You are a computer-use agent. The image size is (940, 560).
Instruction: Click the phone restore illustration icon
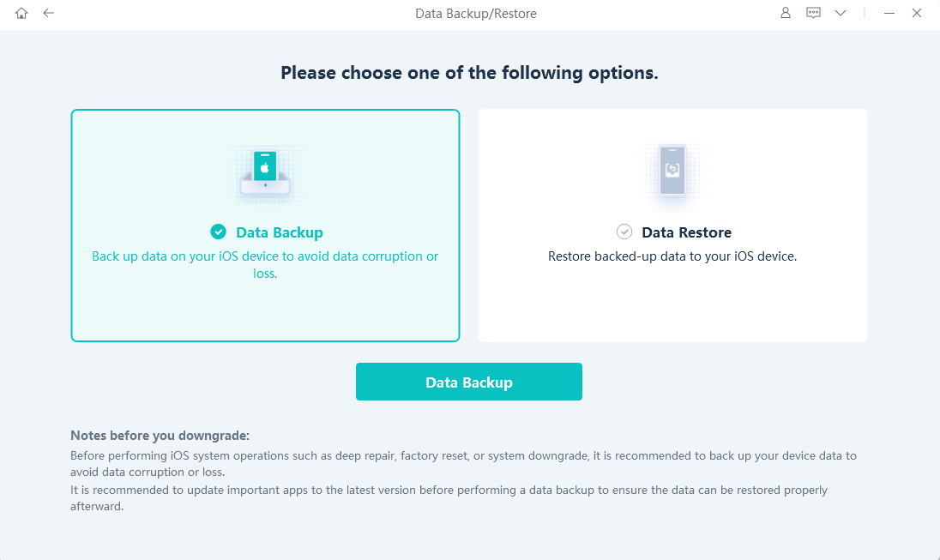click(x=672, y=172)
